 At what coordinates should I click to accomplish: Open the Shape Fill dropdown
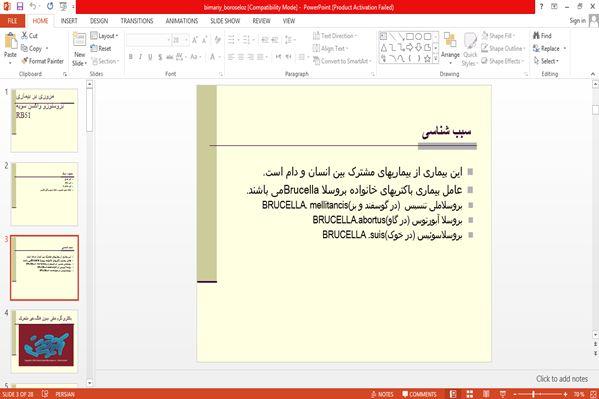point(498,36)
